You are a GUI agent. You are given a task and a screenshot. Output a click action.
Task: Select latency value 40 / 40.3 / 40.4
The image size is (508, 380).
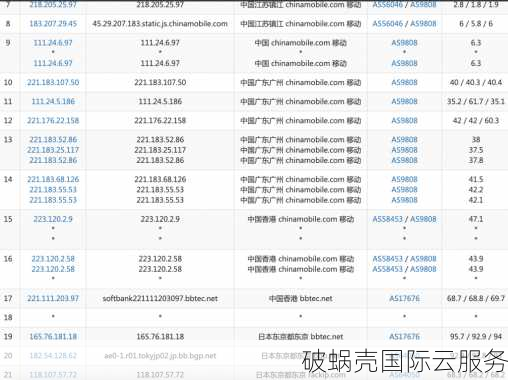click(476, 82)
